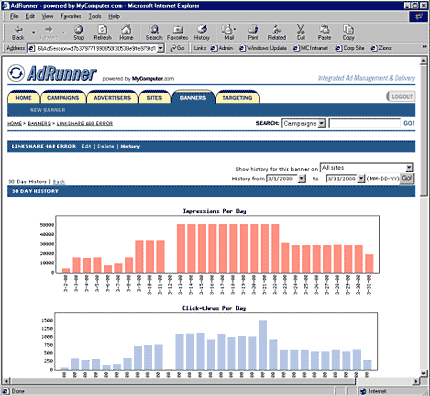
Task: Open the History toolbar icon
Action: pyautogui.click(x=202, y=33)
